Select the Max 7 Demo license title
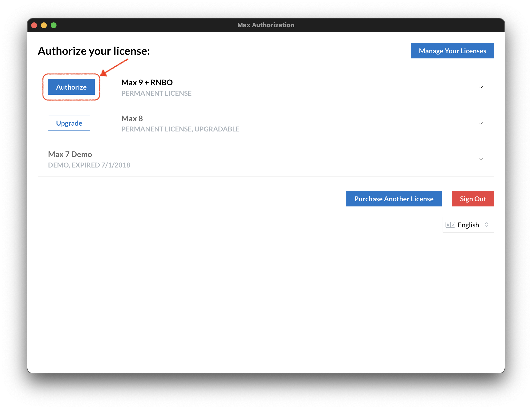532x409 pixels. click(70, 154)
